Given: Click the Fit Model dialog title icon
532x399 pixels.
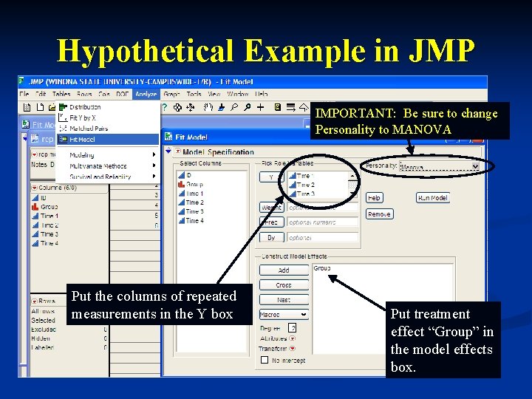Looking at the screenshot, I should pos(168,137).
